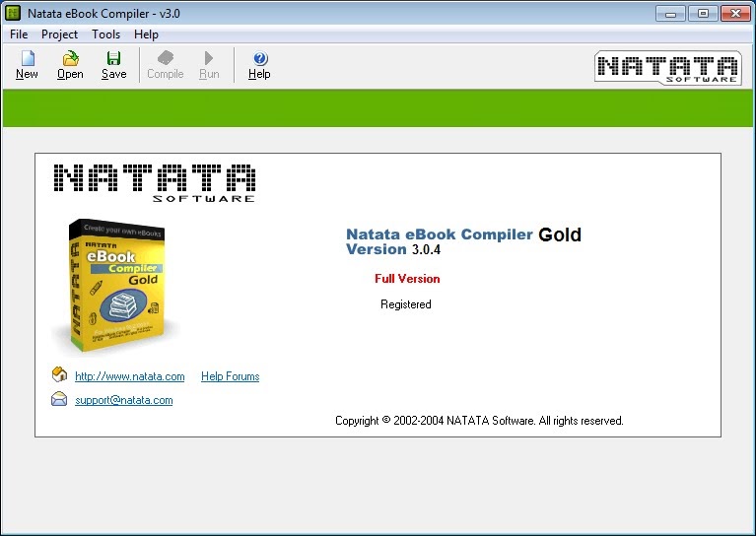This screenshot has height=536, width=756.
Task: Open the Project menu
Action: coord(59,34)
